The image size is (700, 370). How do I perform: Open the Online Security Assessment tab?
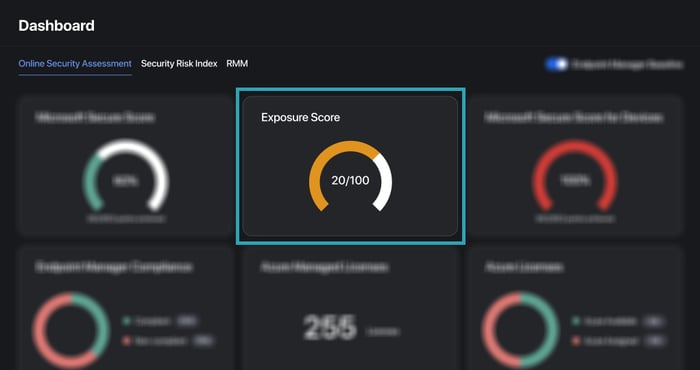[x=75, y=64]
